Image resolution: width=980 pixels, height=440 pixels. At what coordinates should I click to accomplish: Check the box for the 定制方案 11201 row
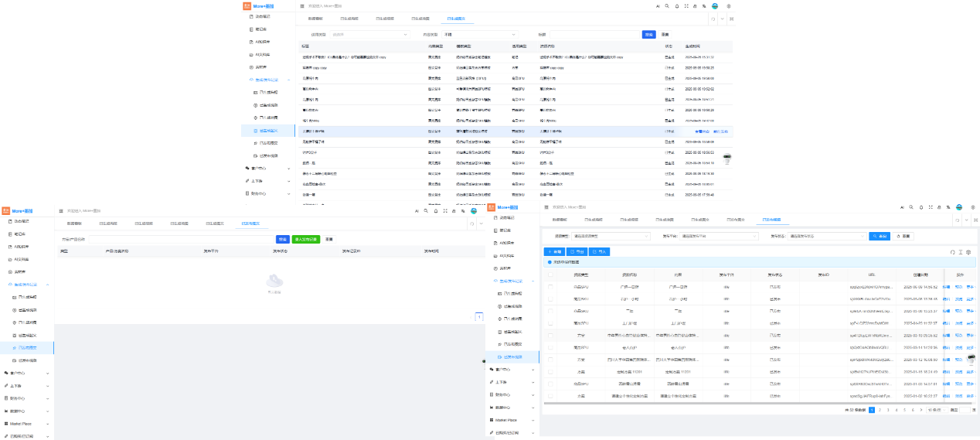550,372
